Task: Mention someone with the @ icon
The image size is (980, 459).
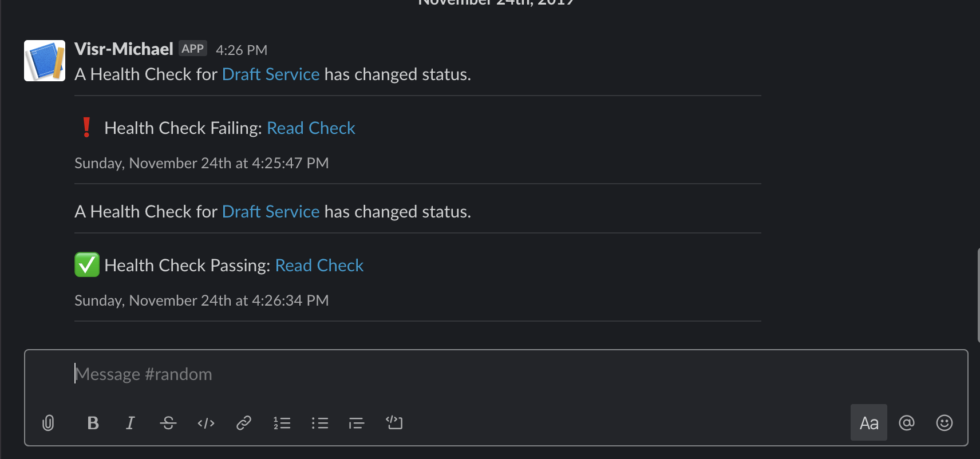Action: click(x=907, y=422)
